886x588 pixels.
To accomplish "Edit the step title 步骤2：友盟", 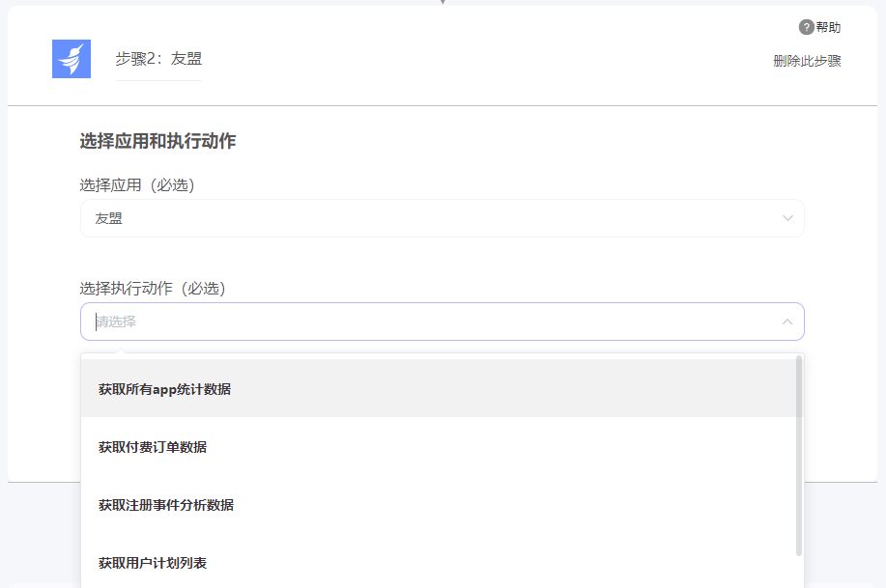I will pos(158,59).
